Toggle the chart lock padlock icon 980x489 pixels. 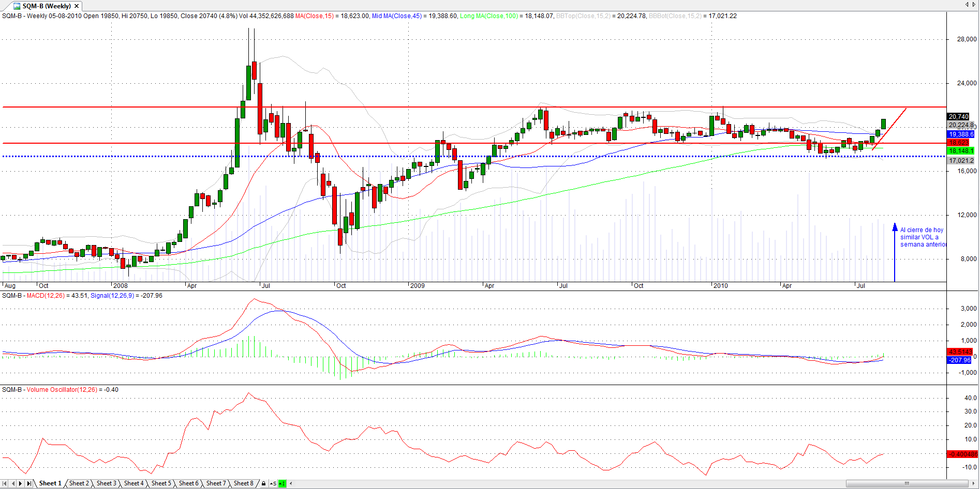[x=263, y=484]
